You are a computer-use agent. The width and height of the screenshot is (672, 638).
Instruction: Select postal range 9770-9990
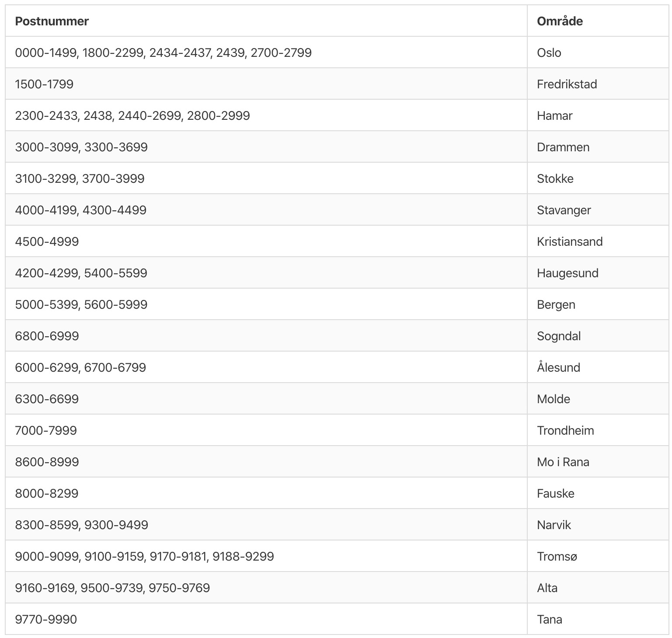tap(46, 619)
